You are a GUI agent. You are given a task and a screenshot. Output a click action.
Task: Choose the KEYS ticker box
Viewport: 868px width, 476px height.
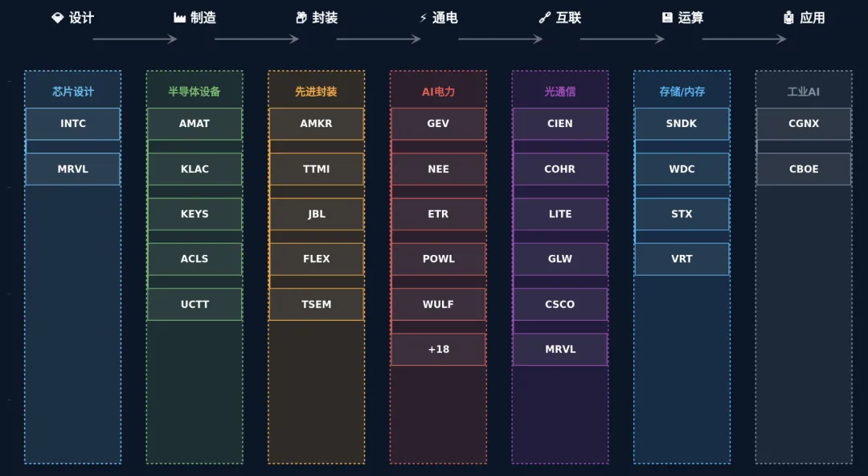click(x=194, y=214)
